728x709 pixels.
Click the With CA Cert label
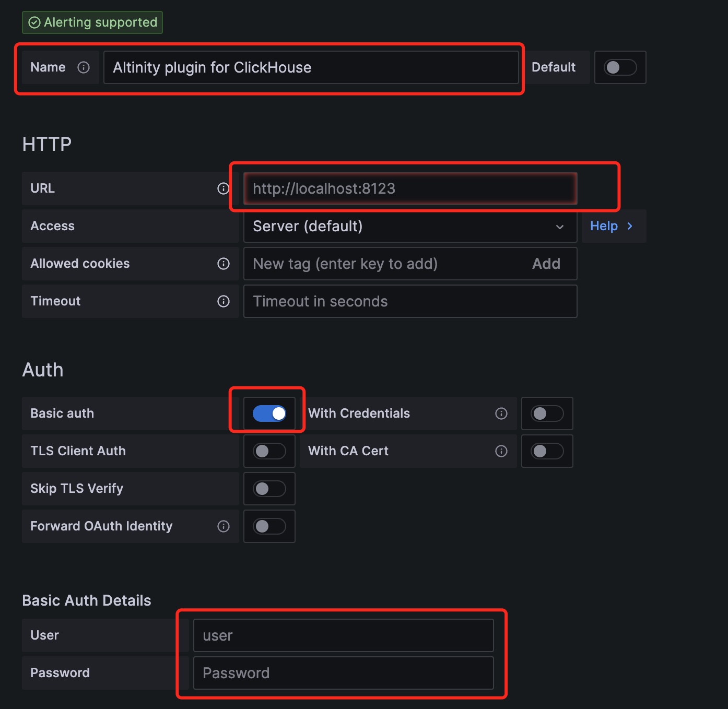pyautogui.click(x=348, y=451)
